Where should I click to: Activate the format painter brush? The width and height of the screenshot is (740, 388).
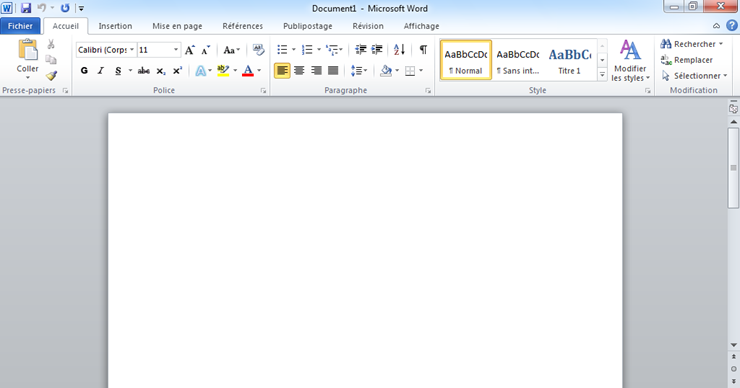(51, 76)
